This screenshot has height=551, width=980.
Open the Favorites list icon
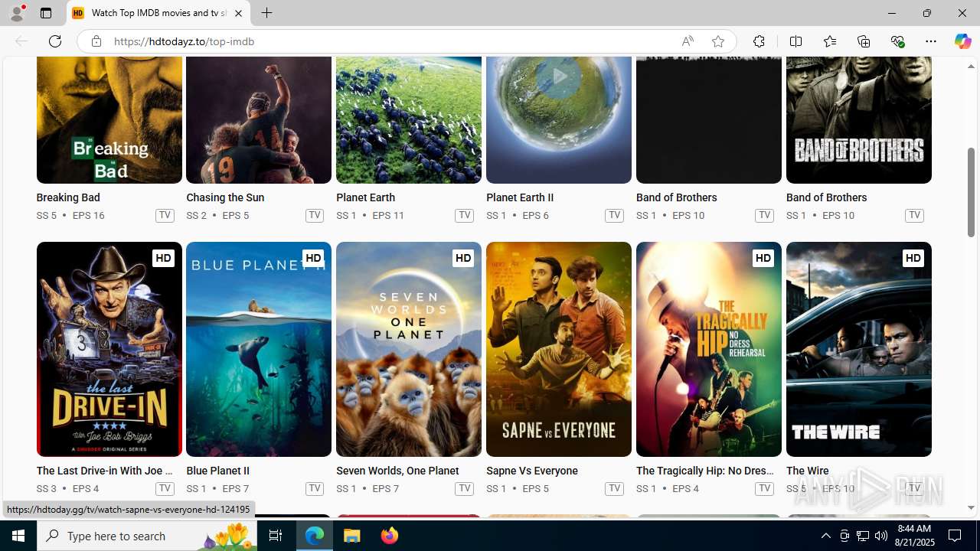(829, 41)
